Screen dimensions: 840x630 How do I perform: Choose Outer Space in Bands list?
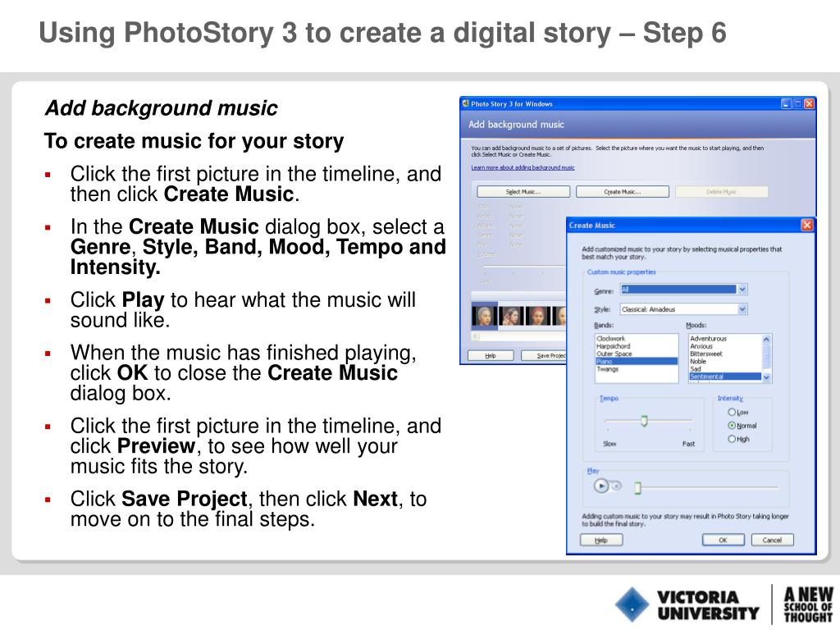pyautogui.click(x=637, y=354)
